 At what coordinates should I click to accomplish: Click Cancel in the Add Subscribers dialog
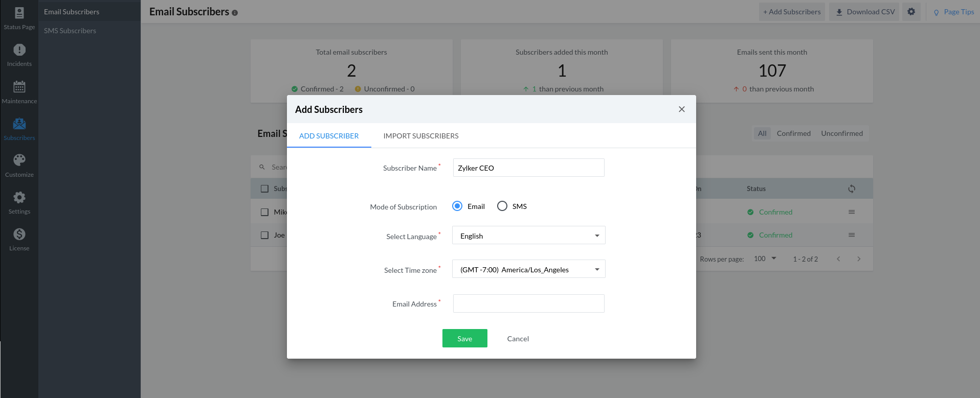[x=518, y=339]
